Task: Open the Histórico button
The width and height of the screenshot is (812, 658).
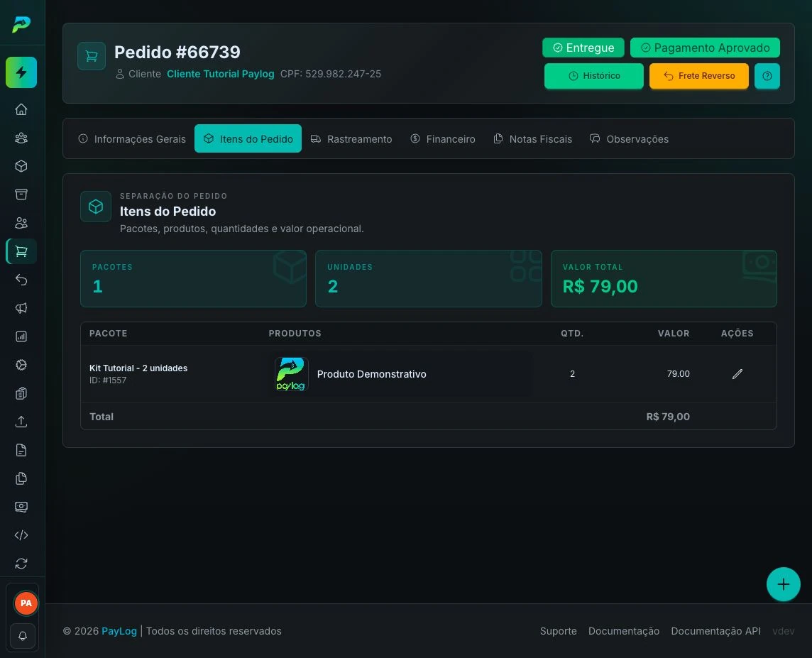Action: [x=594, y=76]
